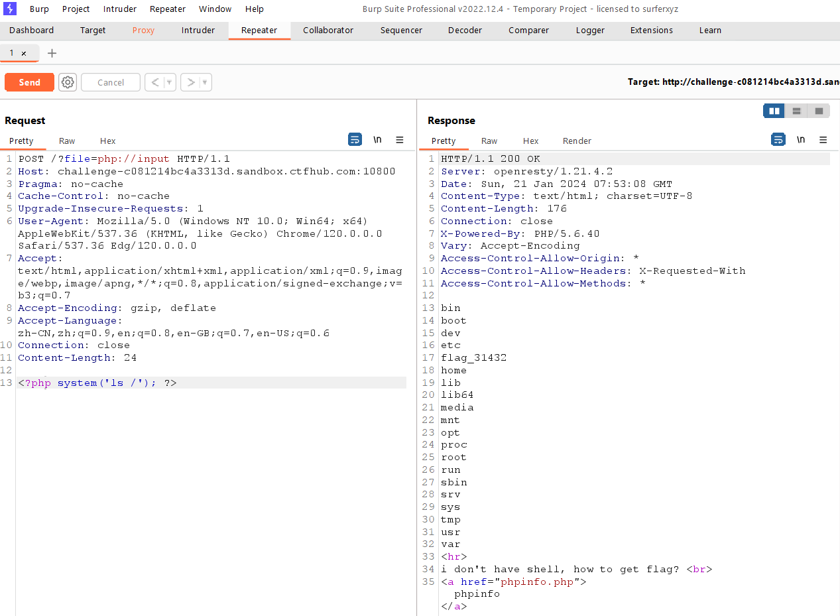The height and width of the screenshot is (616, 840).
Task: Click the X-Powered-By: PHP/5.6.40 header
Action: [x=520, y=233]
